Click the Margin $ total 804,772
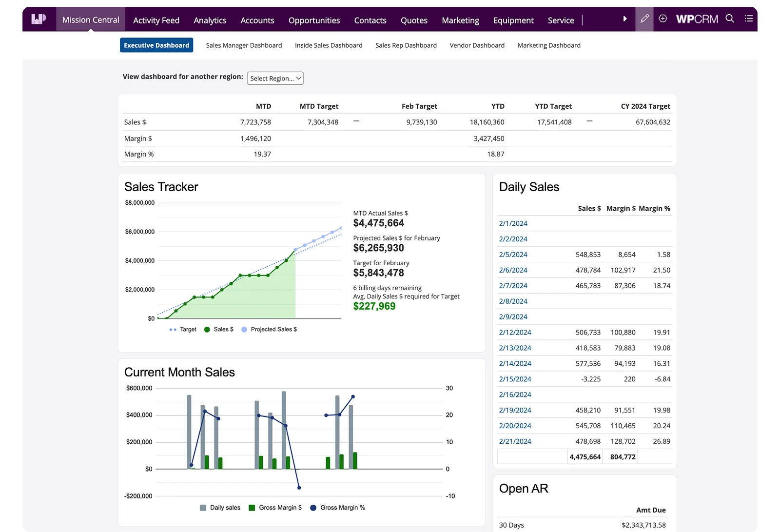Screen dimensions: 780x532 tap(623, 457)
